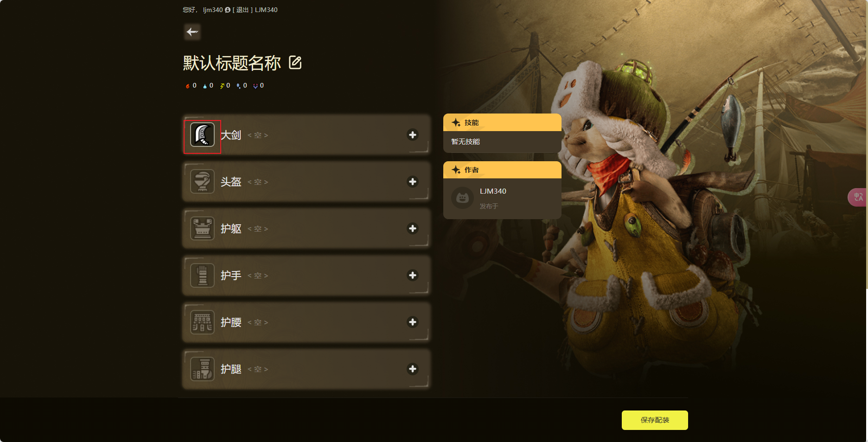
Task: Click the author LJM340 avatar
Action: [462, 198]
